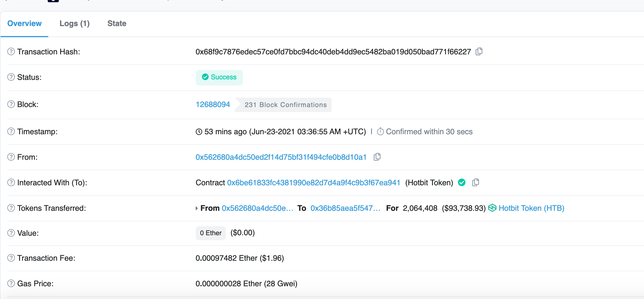
Task: Select the Overview tab
Action: pos(24,24)
